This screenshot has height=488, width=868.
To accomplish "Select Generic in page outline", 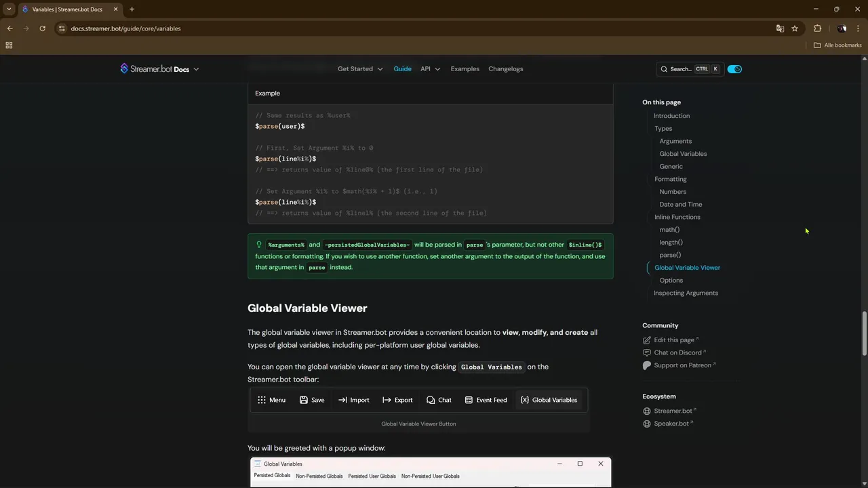I will [671, 167].
